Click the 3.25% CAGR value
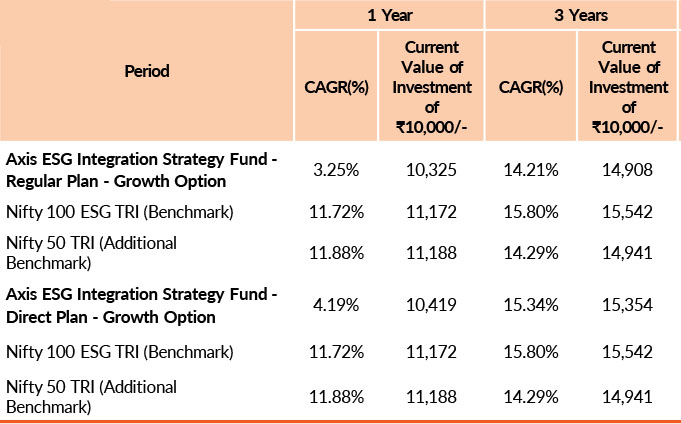This screenshot has height=424, width=681. [336, 170]
